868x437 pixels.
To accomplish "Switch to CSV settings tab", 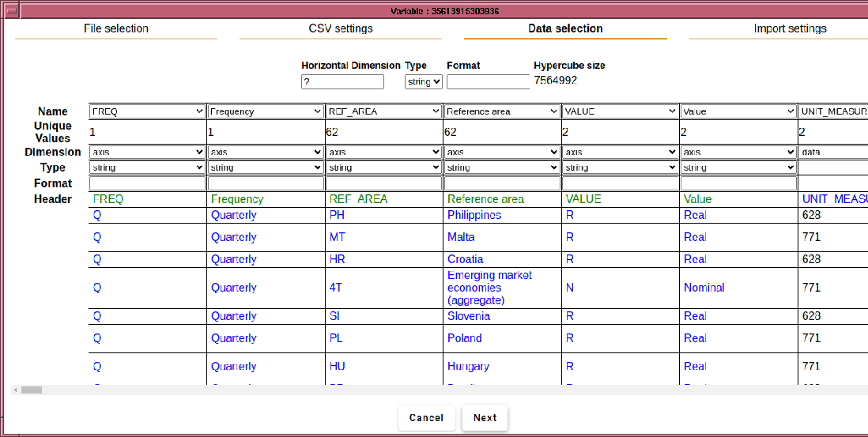I will coord(341,28).
